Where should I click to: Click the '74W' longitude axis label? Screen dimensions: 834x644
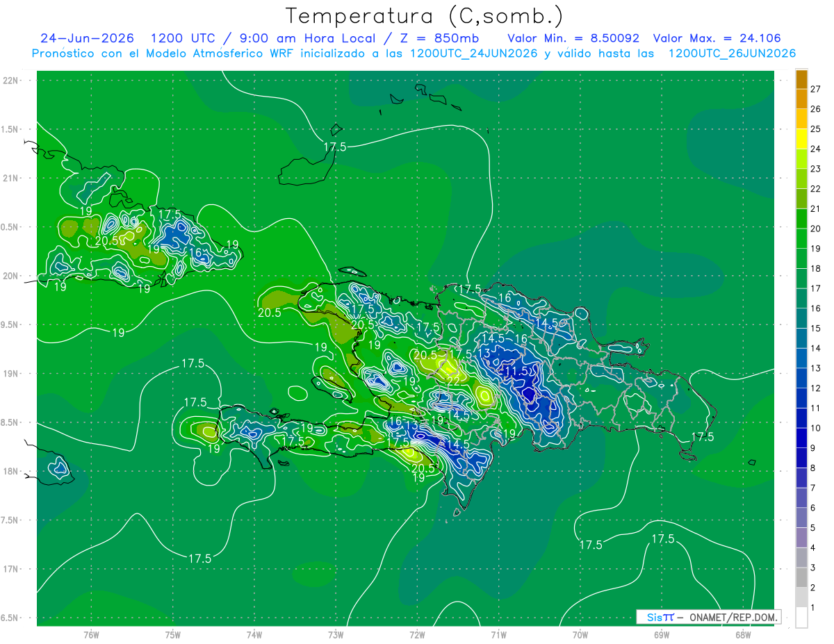254,635
